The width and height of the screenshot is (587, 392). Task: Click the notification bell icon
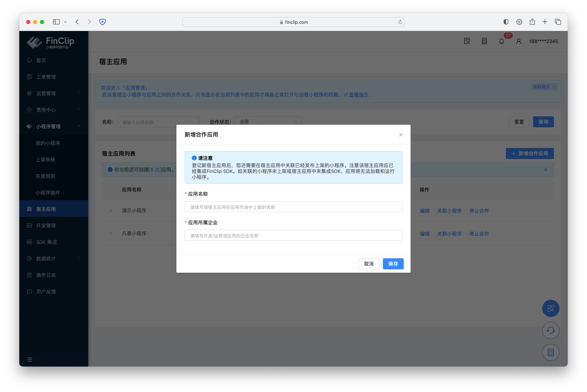click(501, 41)
